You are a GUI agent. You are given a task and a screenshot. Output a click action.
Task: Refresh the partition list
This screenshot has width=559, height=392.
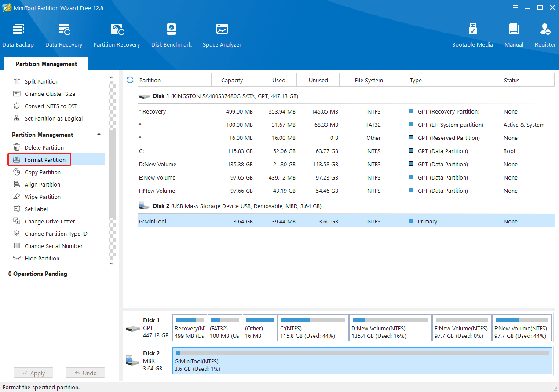(130, 80)
